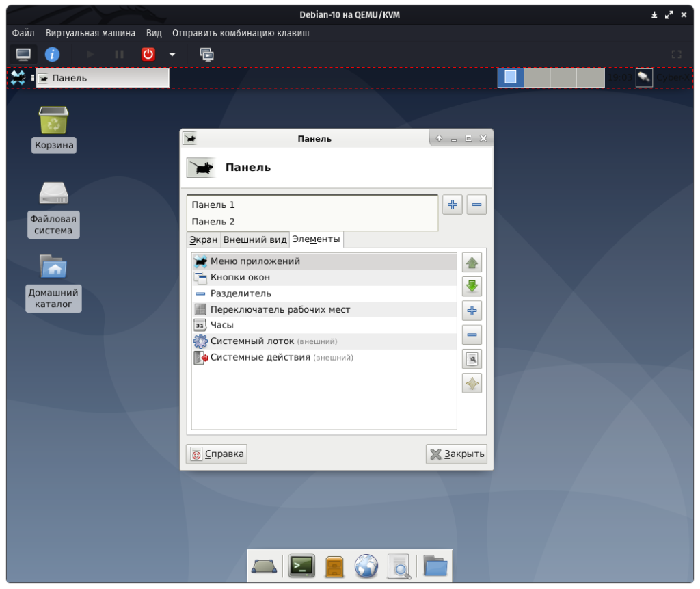Open the Виртуальная машина menu
700x589 pixels.
[x=90, y=33]
